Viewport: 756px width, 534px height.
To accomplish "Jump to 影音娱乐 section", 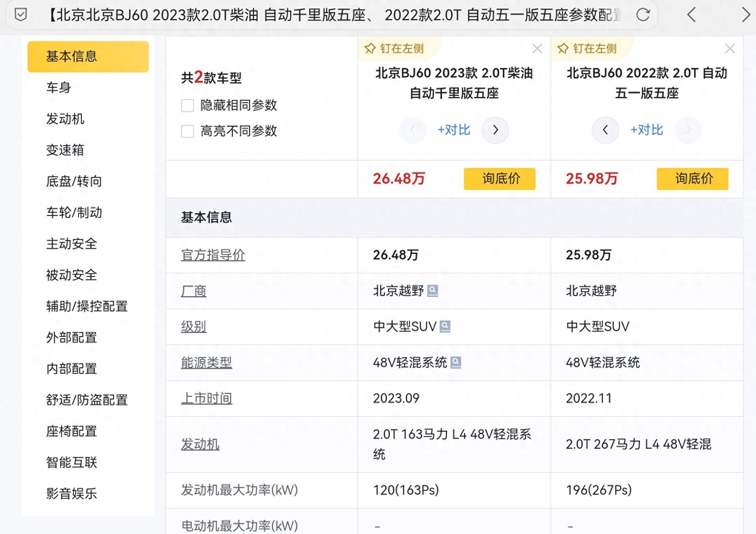I will point(72,494).
